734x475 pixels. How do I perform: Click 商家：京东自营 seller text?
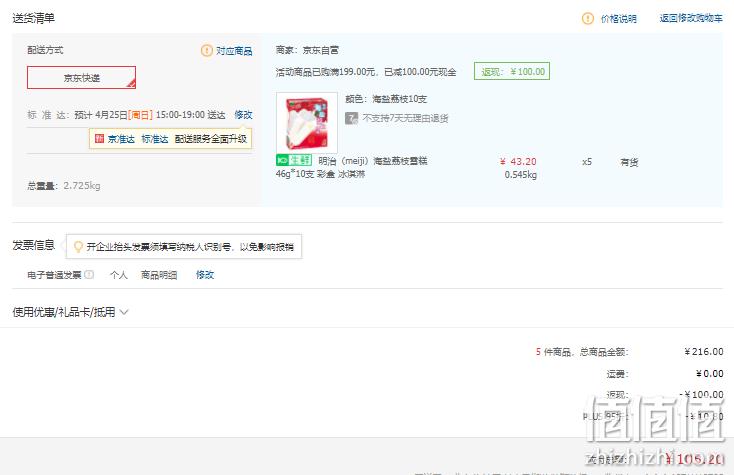coord(307,50)
